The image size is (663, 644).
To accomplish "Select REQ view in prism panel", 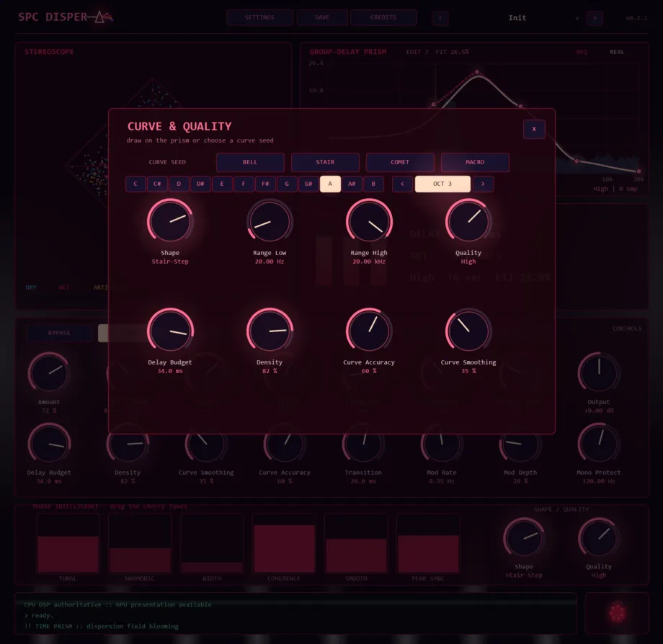I will click(x=582, y=52).
